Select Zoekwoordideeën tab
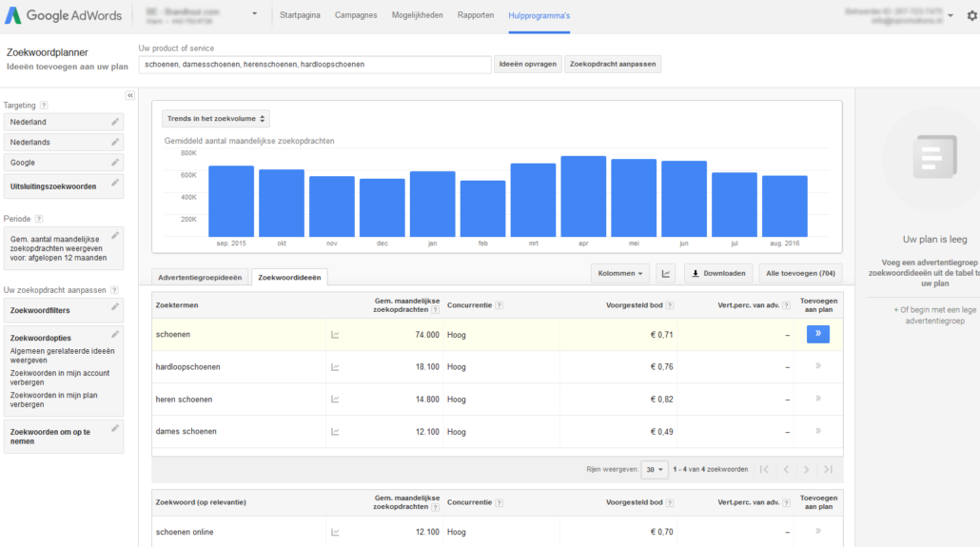980x547 pixels. coord(289,277)
